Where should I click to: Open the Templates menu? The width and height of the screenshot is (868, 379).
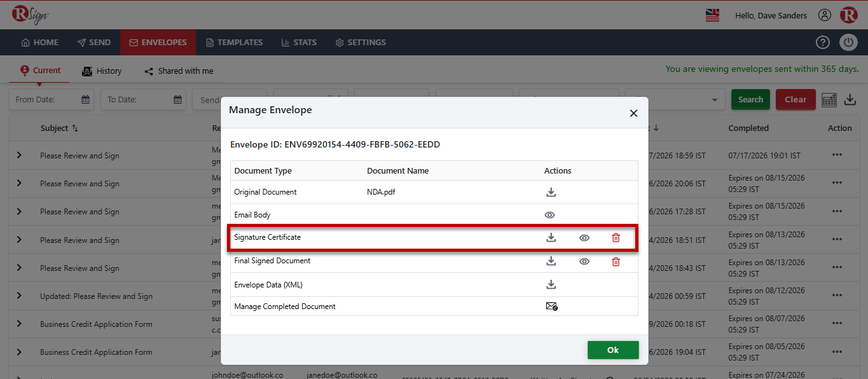pos(234,43)
